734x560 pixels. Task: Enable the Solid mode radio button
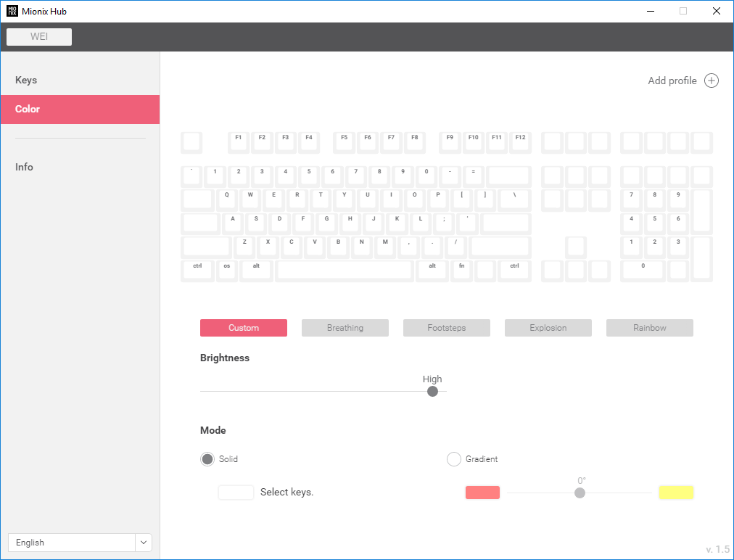click(207, 459)
